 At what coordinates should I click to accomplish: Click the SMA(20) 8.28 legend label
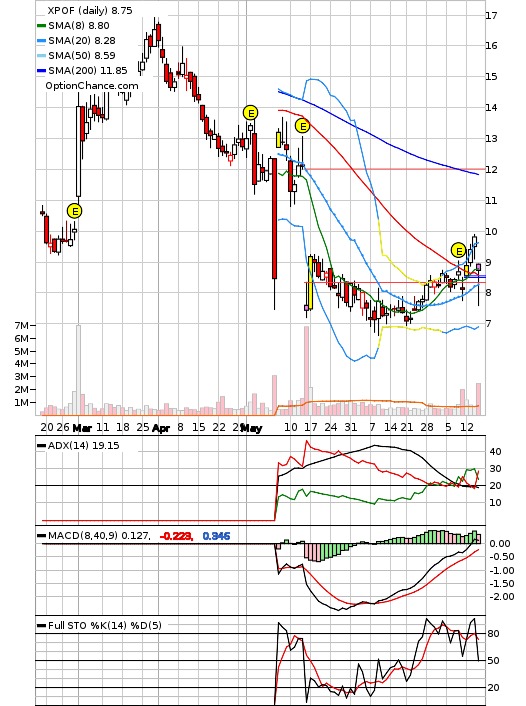pyautogui.click(x=82, y=41)
